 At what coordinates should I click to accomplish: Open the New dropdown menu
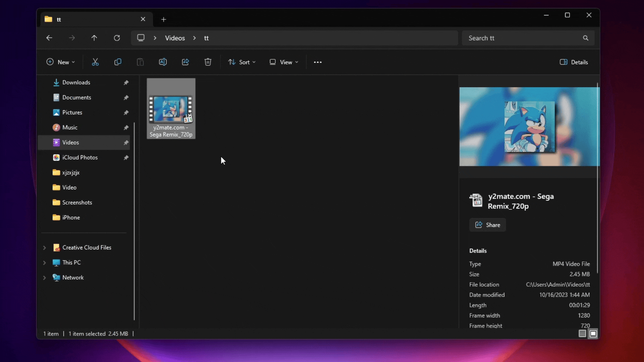click(x=61, y=62)
